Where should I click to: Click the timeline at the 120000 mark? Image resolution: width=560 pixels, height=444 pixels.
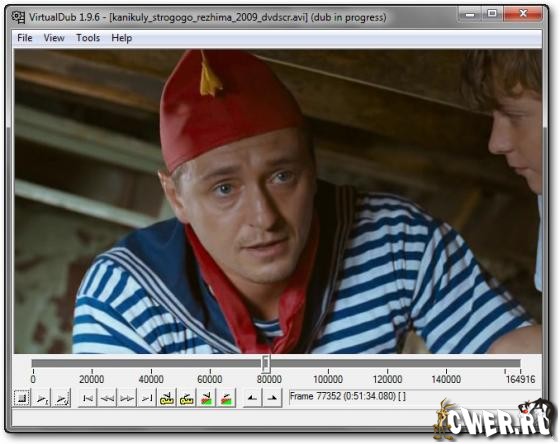point(388,364)
